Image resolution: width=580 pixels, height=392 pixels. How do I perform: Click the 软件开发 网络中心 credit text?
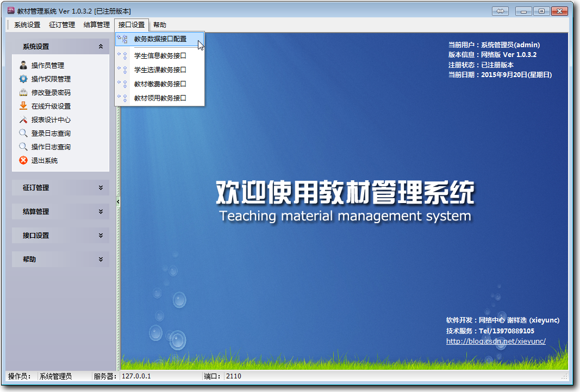coord(503,320)
